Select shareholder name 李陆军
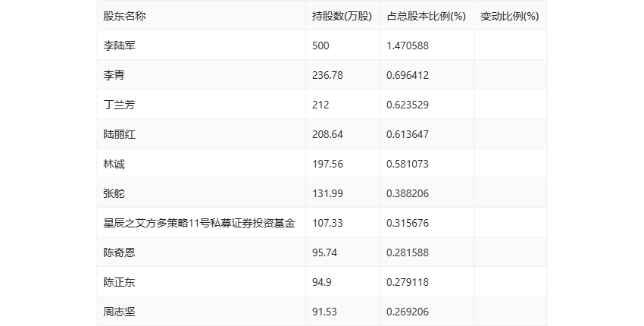 click(119, 45)
